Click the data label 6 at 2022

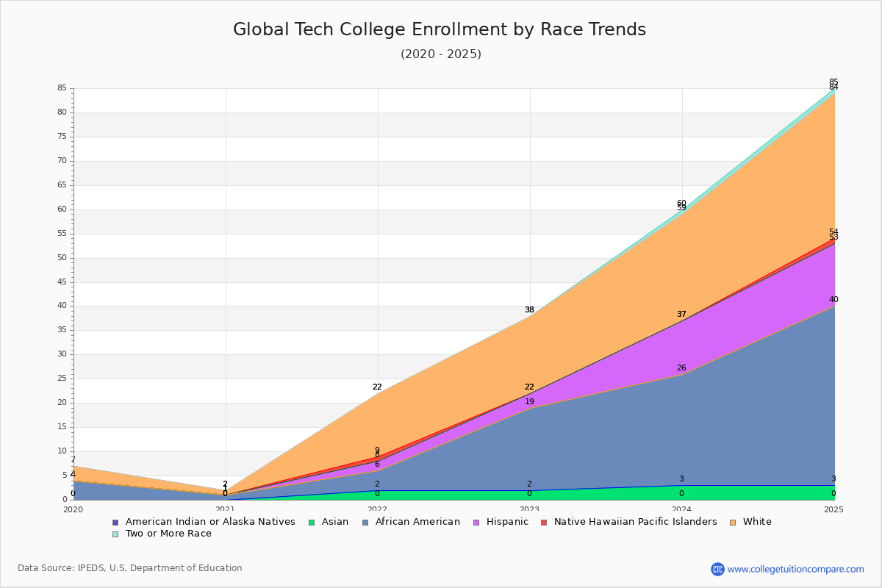tap(377, 465)
